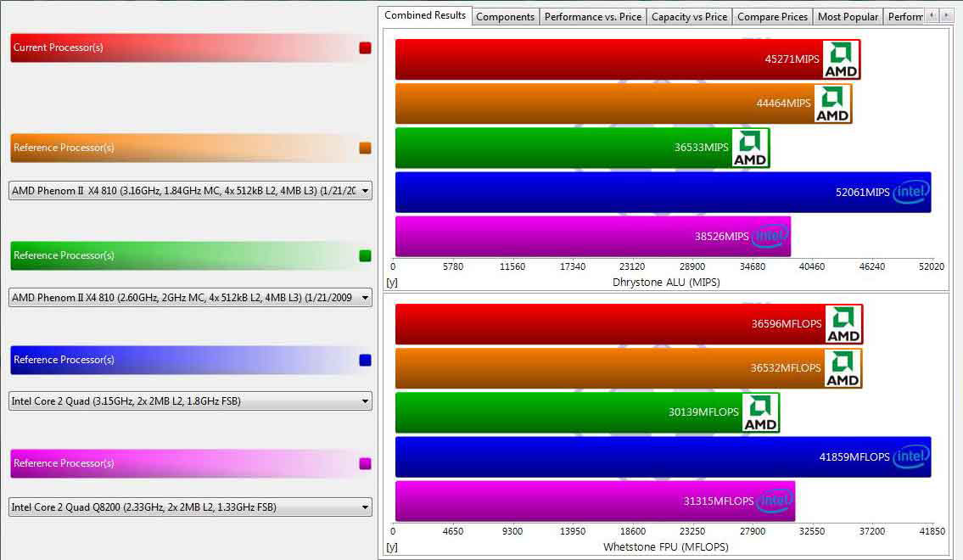Click the AMD logo on the 36532MFLOPS bar
The width and height of the screenshot is (963, 560).
843,368
